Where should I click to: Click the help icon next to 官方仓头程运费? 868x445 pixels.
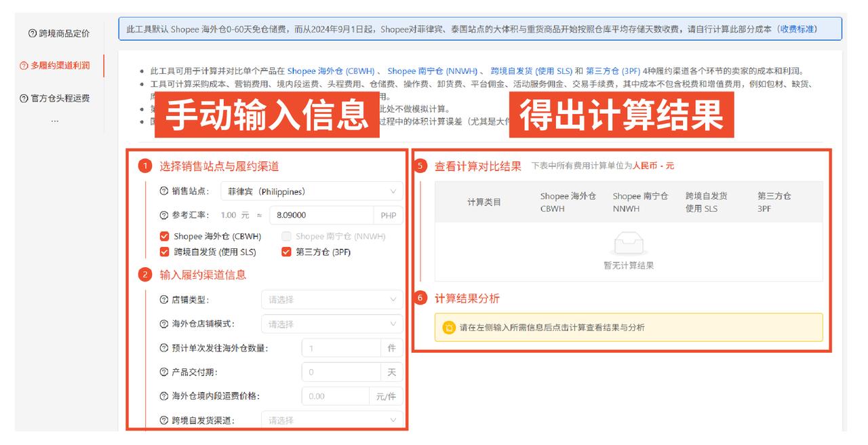pyautogui.click(x=24, y=98)
